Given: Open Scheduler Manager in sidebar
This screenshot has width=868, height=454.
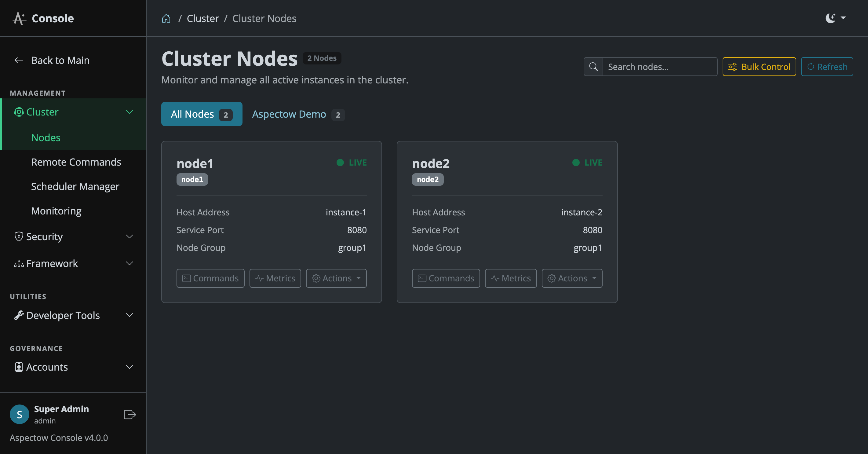Looking at the screenshot, I should [x=75, y=186].
